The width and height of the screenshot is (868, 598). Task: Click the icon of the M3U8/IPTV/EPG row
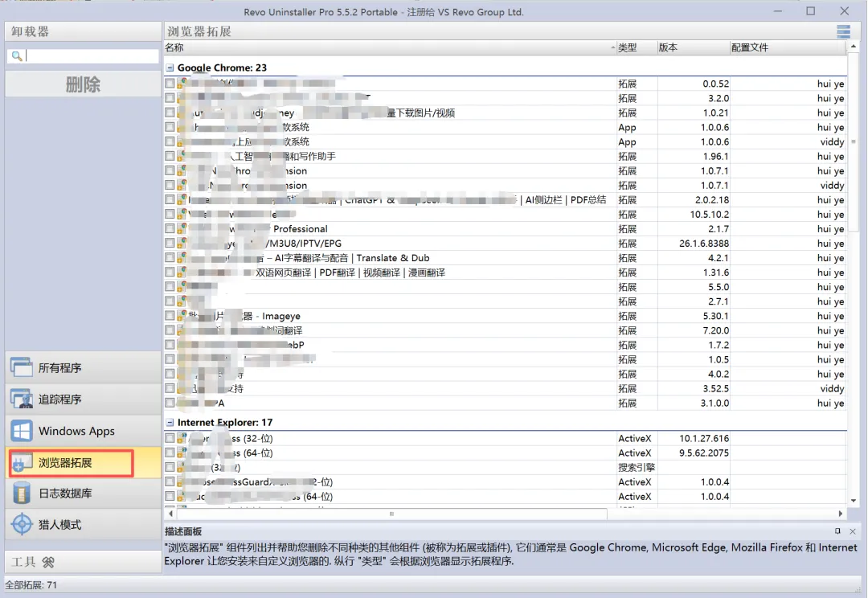182,243
